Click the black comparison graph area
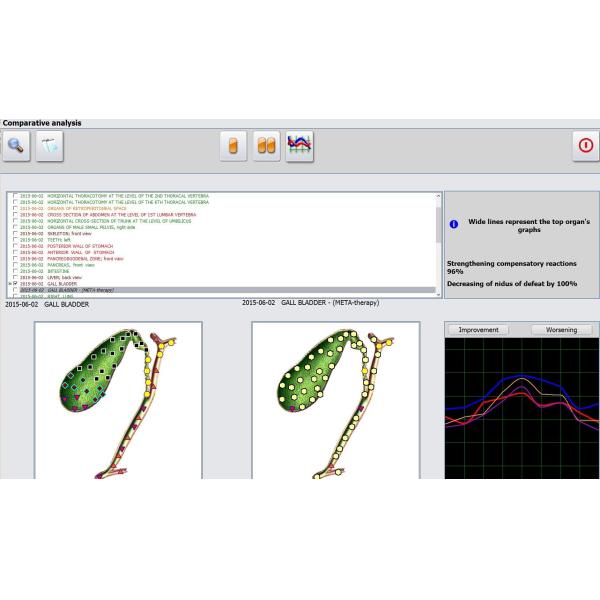600x600 pixels. coord(521,408)
